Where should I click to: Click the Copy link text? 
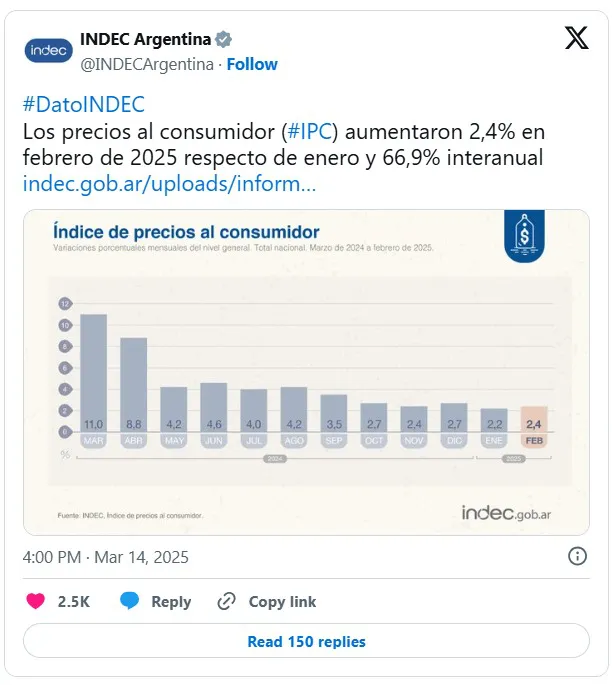point(282,601)
